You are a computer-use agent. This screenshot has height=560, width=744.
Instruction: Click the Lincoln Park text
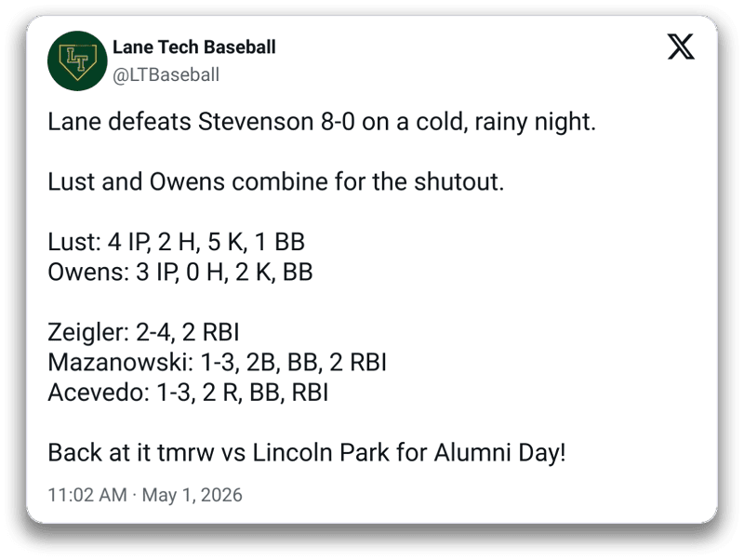coord(321,453)
